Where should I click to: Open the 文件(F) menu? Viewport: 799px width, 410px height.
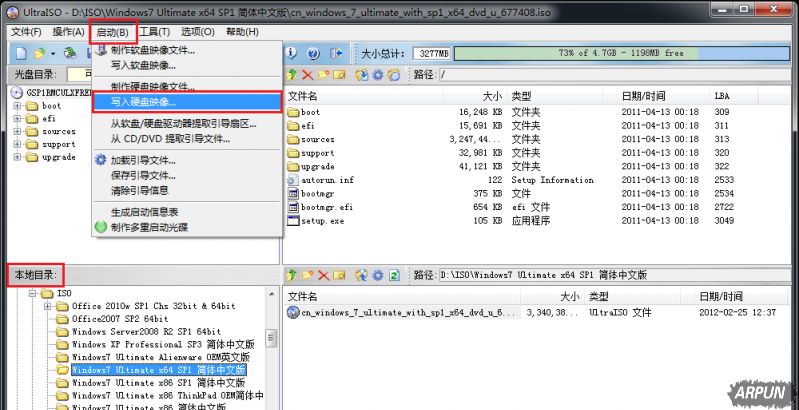[26, 32]
